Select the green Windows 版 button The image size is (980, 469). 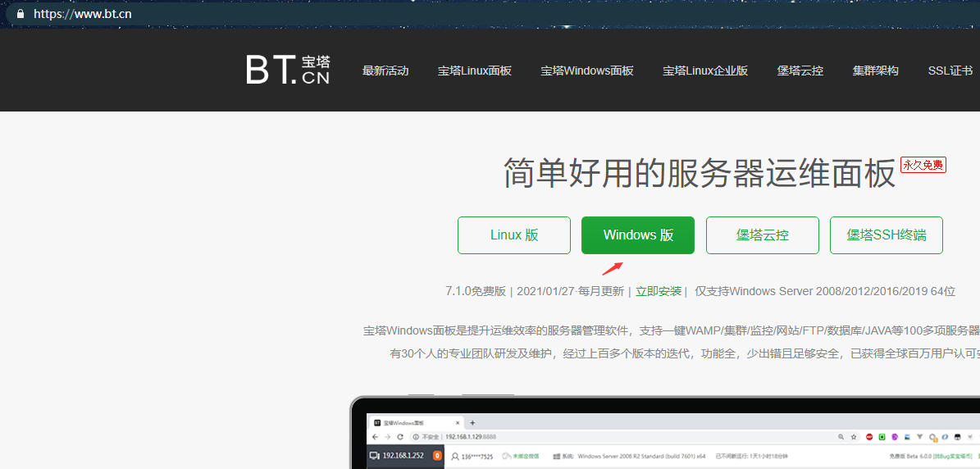pyautogui.click(x=637, y=235)
